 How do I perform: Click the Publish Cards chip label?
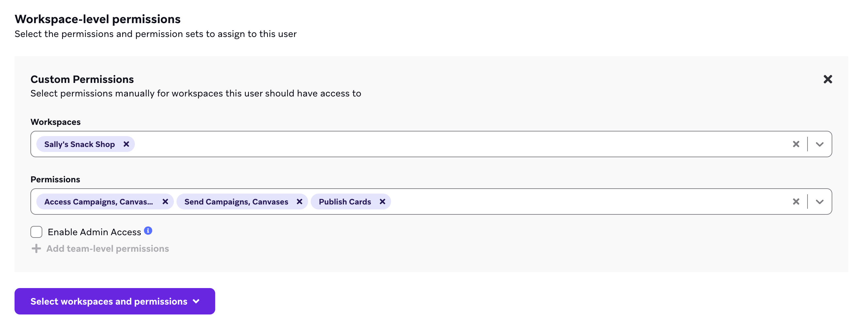click(344, 202)
